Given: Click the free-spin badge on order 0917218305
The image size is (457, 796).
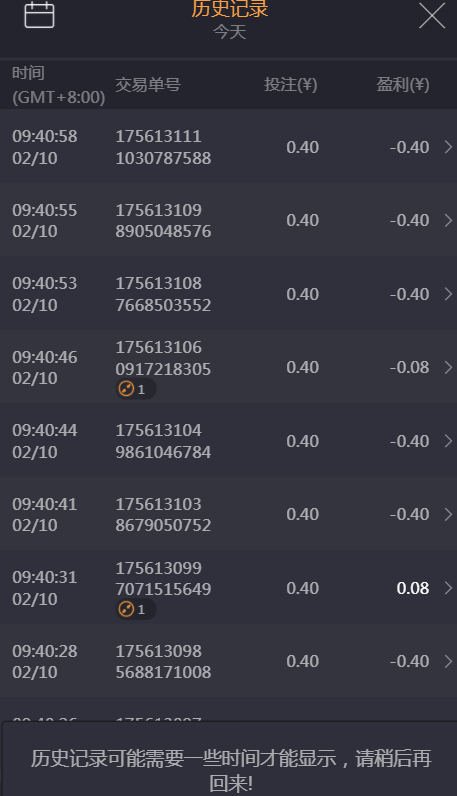Looking at the screenshot, I should [136, 389].
